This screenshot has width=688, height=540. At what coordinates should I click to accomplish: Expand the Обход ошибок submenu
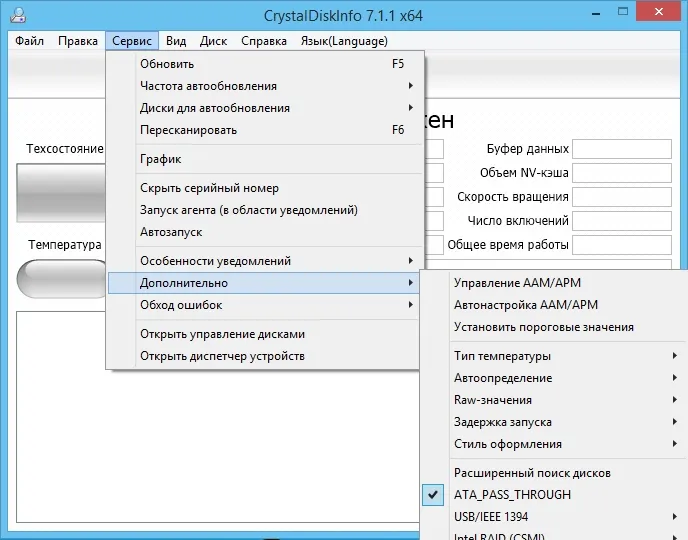[265, 305]
